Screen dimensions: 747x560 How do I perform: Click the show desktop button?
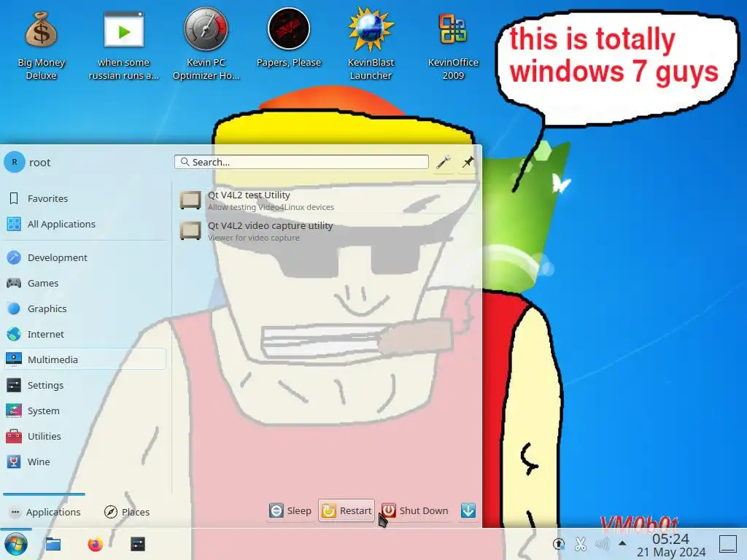point(728,544)
